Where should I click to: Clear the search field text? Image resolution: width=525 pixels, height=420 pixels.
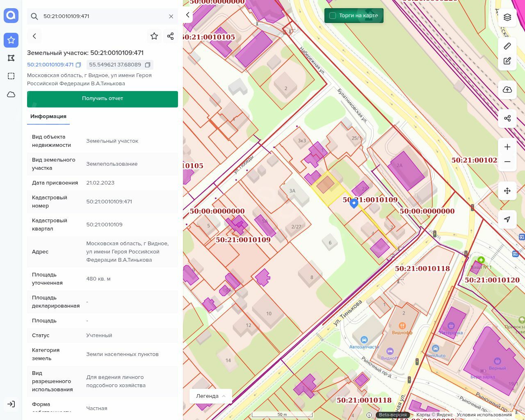pos(171,16)
